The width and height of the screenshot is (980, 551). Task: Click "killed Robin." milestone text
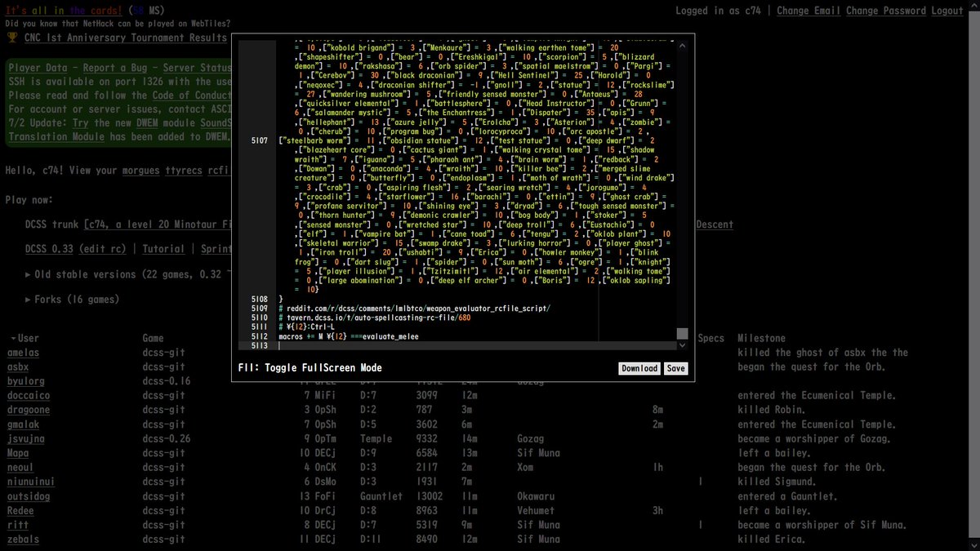(770, 410)
